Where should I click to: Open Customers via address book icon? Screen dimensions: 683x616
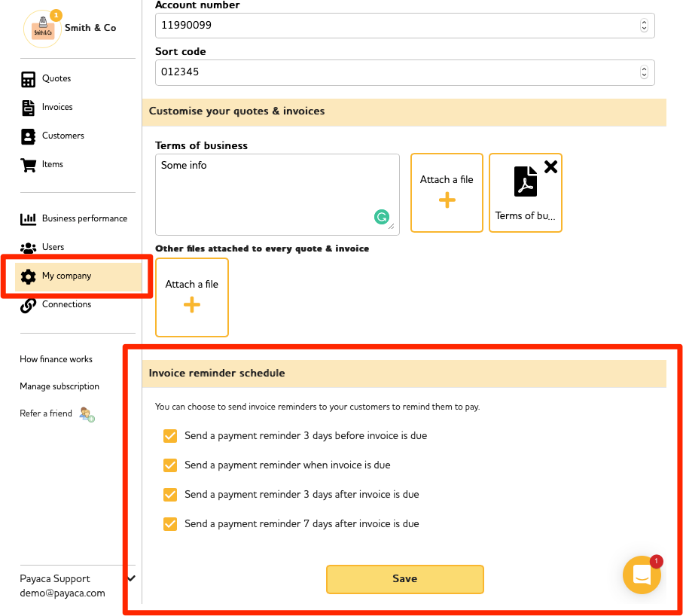click(x=29, y=136)
